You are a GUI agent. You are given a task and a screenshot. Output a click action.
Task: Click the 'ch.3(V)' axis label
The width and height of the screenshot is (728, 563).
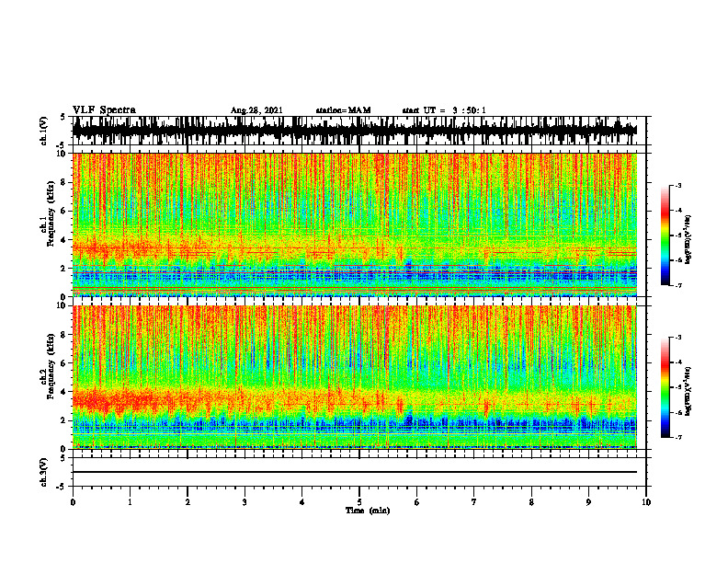click(44, 472)
